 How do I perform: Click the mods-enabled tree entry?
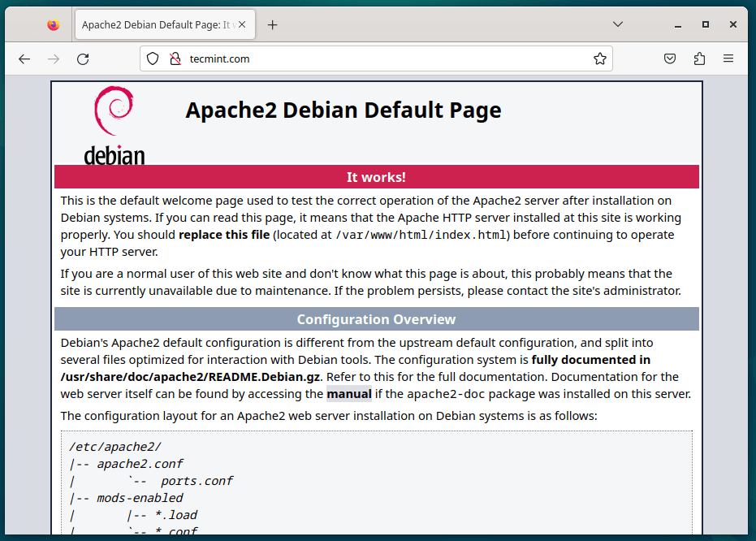pos(140,498)
